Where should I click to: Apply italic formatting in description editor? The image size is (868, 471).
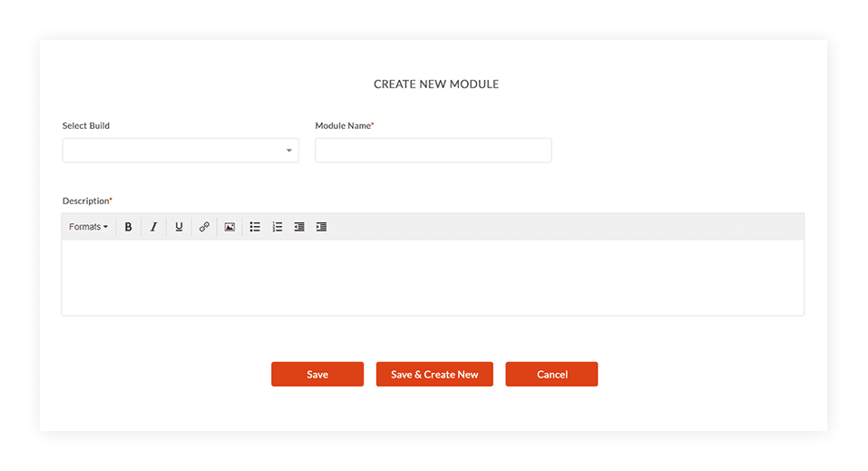[x=153, y=227]
